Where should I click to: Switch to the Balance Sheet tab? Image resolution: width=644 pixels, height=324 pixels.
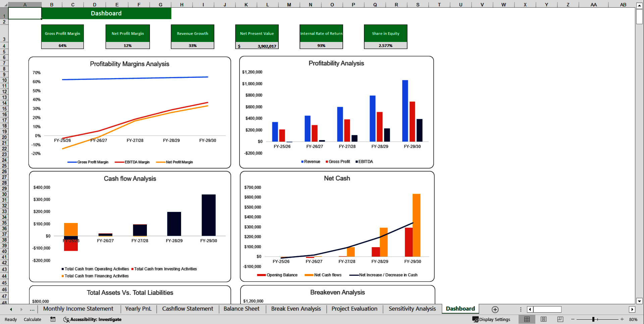pyautogui.click(x=241, y=309)
